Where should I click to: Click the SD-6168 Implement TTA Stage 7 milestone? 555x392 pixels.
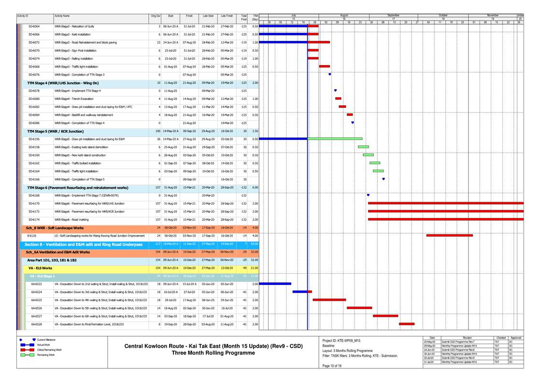coord(368,195)
